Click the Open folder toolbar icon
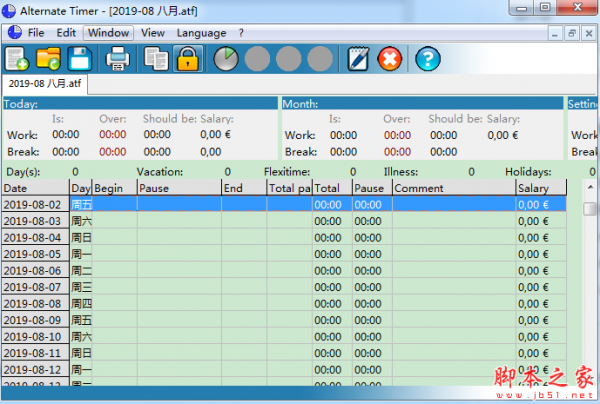Image resolution: width=600 pixels, height=404 pixels. pyautogui.click(x=48, y=59)
